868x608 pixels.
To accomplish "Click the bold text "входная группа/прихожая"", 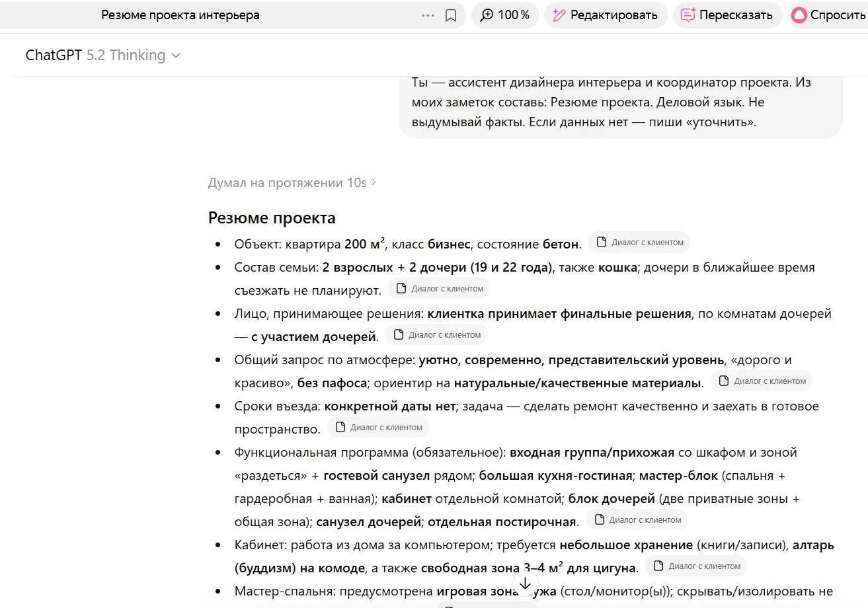I will [x=592, y=452].
